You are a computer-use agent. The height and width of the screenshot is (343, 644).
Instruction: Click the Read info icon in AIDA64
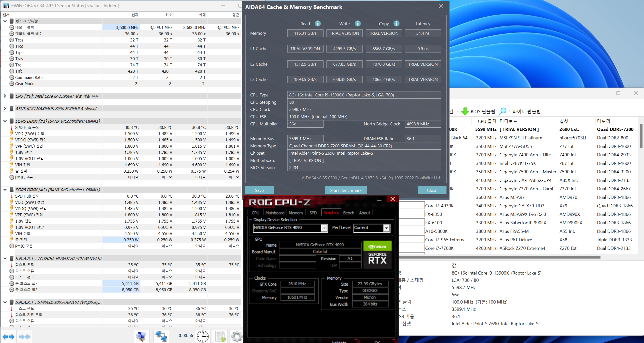tap(317, 23)
